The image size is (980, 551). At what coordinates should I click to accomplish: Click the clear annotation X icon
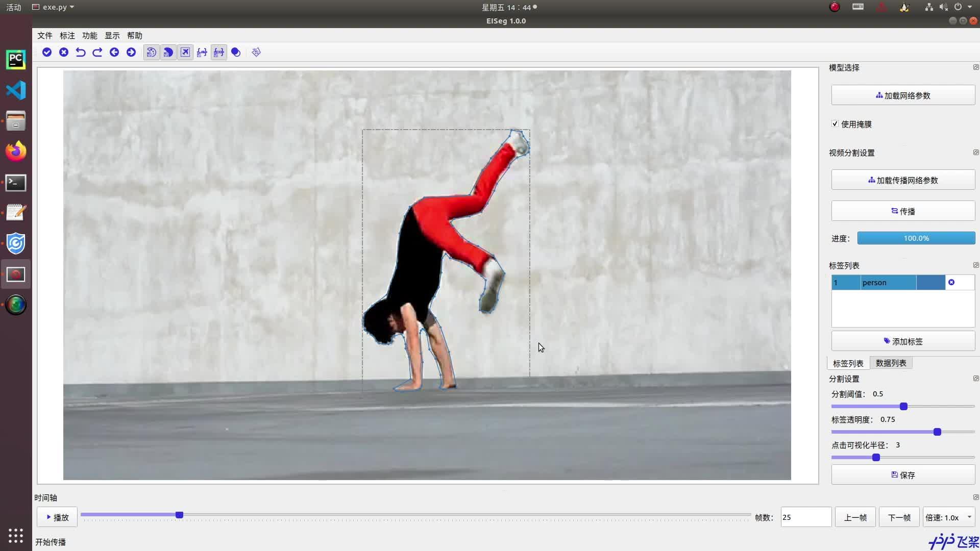tap(64, 52)
